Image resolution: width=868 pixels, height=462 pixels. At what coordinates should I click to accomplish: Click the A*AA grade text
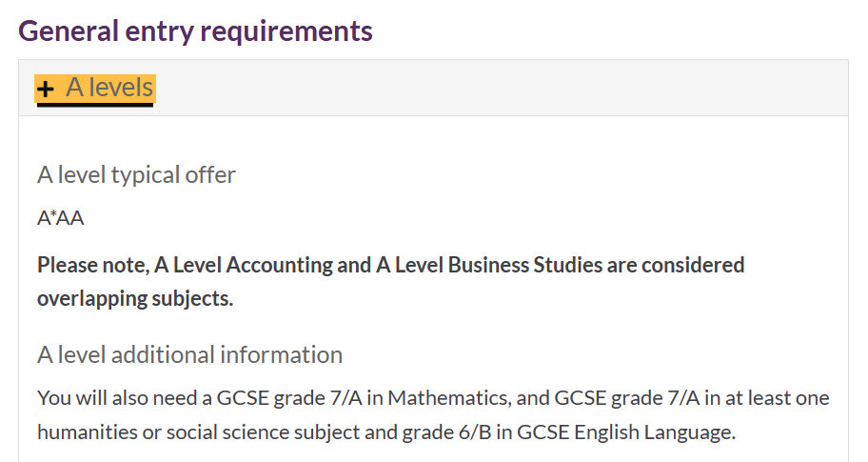(60, 218)
